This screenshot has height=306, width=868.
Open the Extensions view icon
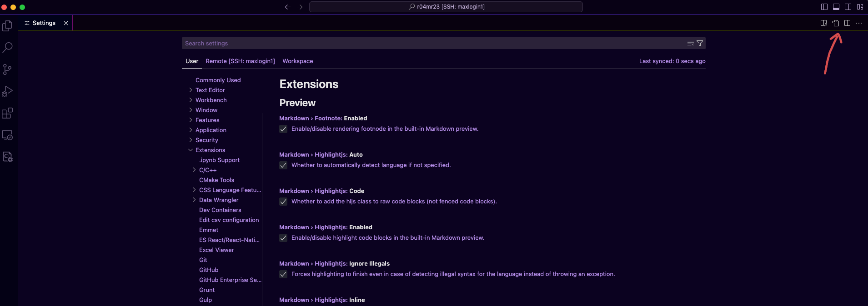pyautogui.click(x=7, y=113)
